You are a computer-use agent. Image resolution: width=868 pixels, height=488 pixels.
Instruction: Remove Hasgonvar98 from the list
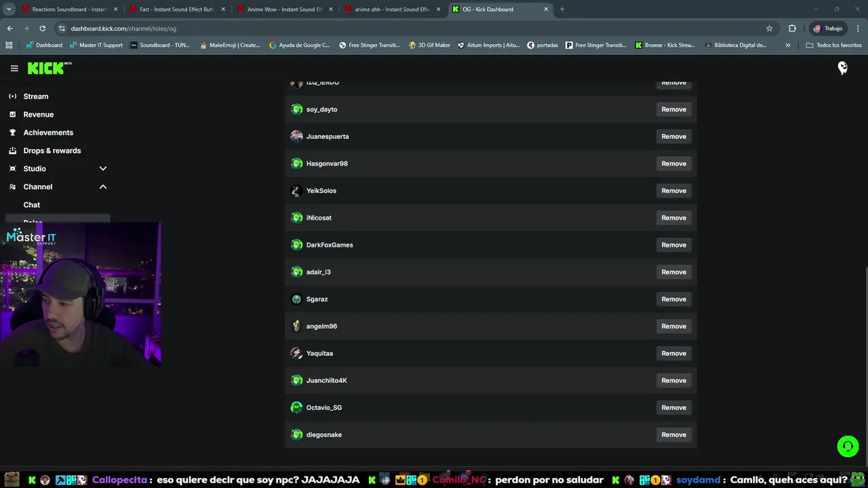(673, 163)
